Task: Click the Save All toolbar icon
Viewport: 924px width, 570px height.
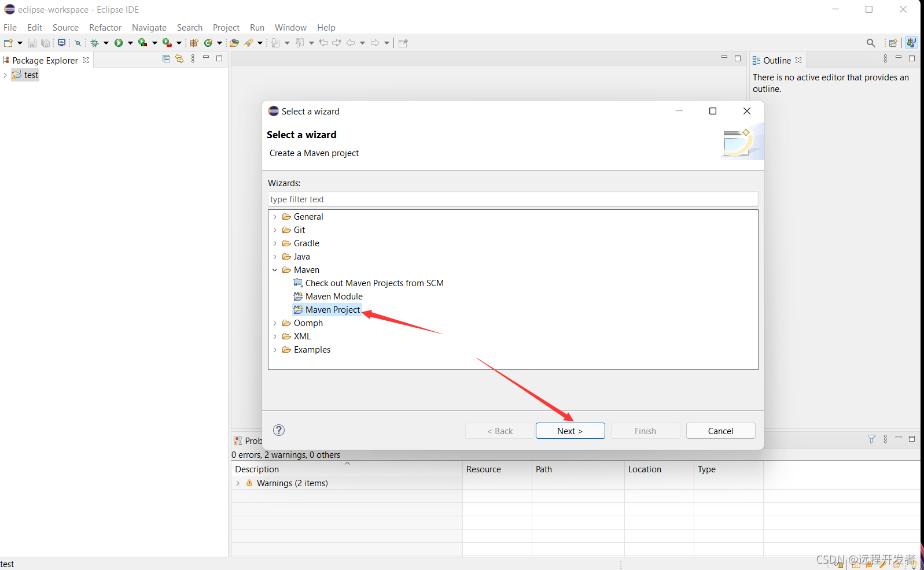Action: pyautogui.click(x=46, y=43)
